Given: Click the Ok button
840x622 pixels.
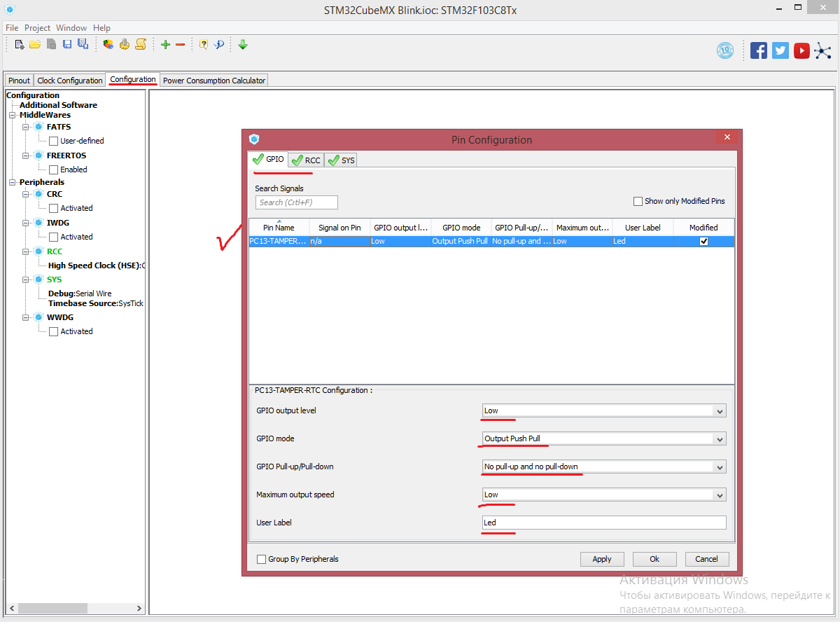Looking at the screenshot, I should point(654,559).
